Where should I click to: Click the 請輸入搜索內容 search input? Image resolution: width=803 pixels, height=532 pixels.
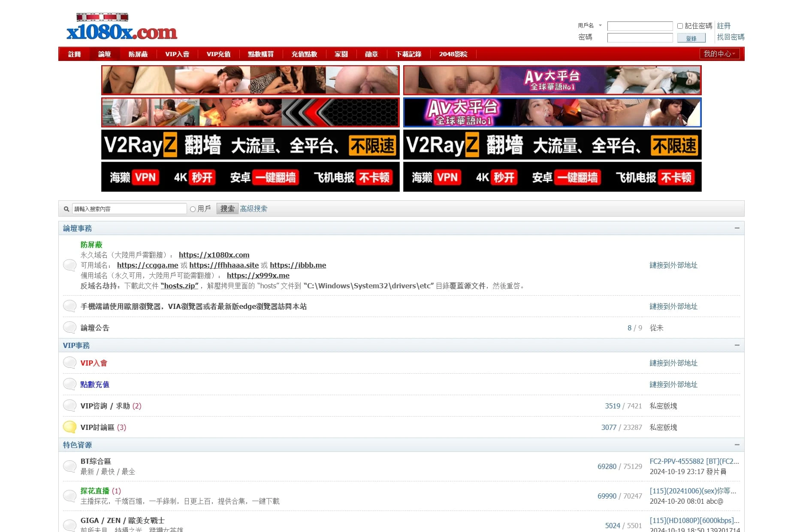129,209
